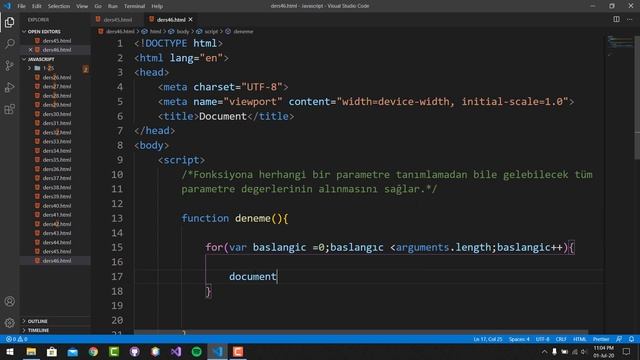Open Spotify from taskbar

[x=196, y=352]
